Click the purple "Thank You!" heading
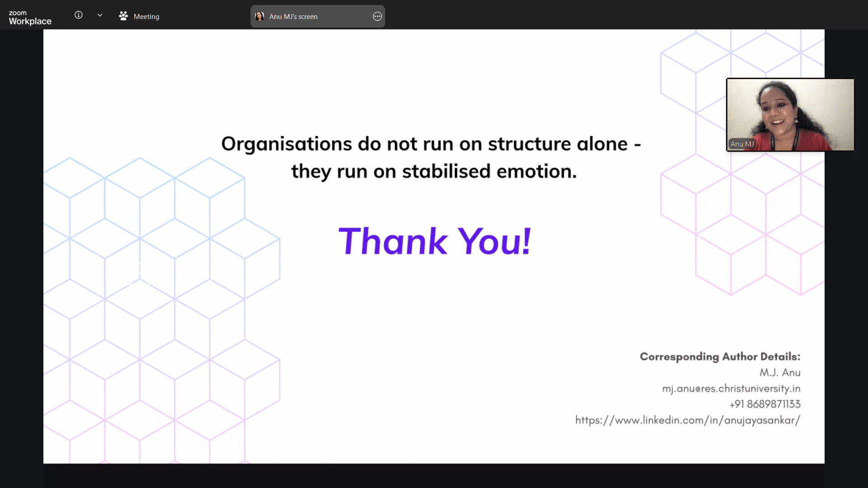 [434, 241]
